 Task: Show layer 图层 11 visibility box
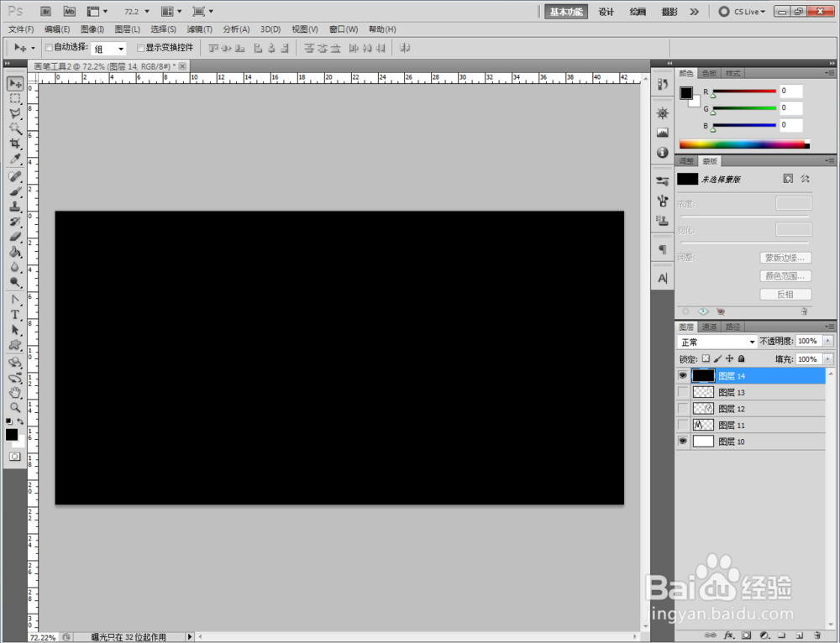[x=682, y=425]
